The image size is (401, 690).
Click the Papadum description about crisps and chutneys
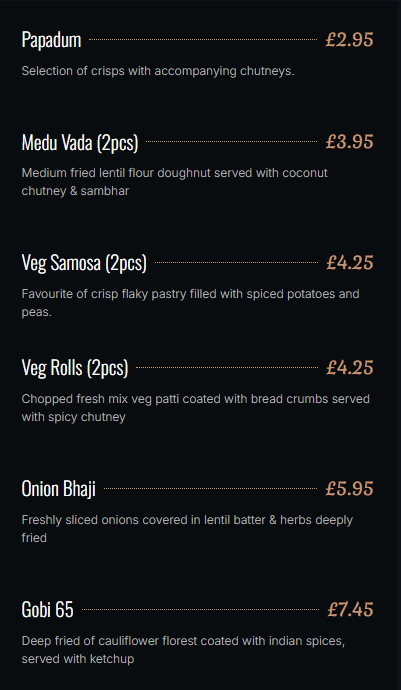pos(158,71)
